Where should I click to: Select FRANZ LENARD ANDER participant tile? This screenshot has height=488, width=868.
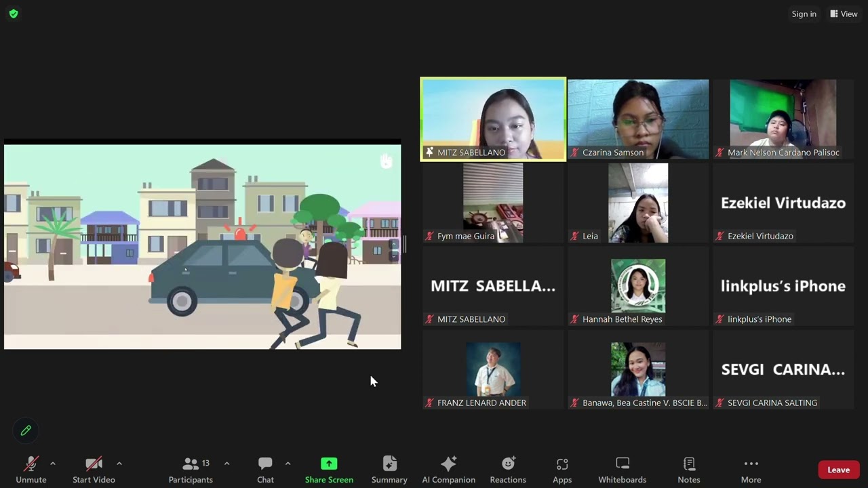pos(493,369)
